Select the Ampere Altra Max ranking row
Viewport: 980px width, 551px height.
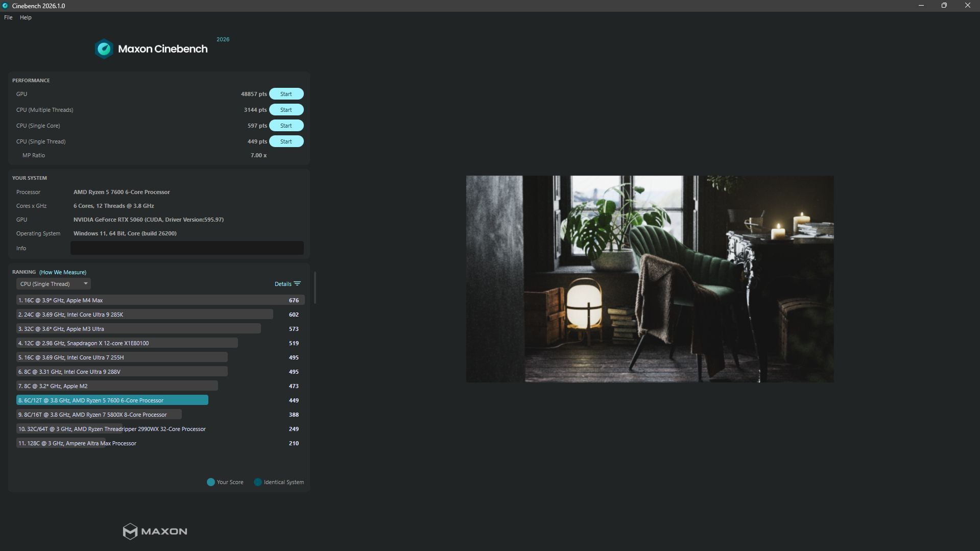(160, 443)
